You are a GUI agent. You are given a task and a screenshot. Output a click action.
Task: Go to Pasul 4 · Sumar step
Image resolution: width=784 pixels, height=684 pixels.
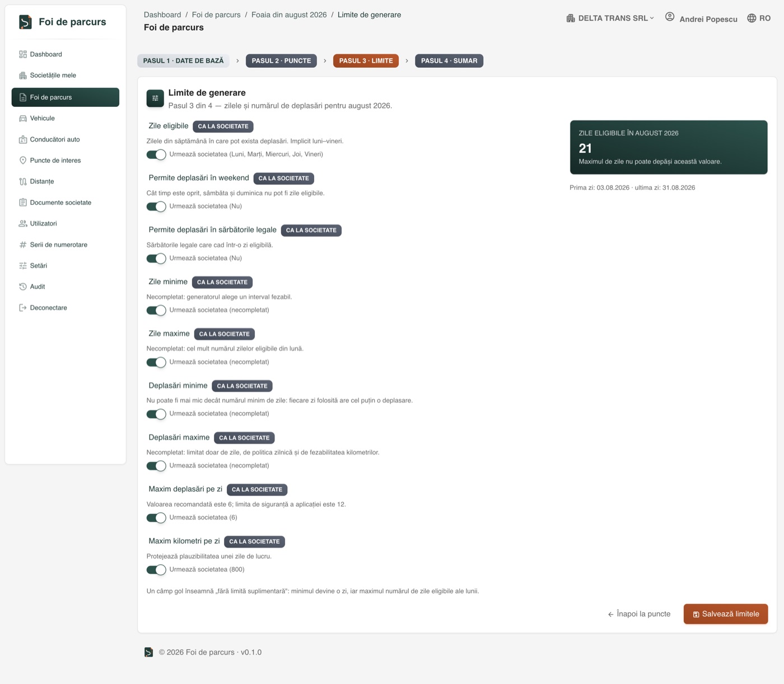[449, 61]
